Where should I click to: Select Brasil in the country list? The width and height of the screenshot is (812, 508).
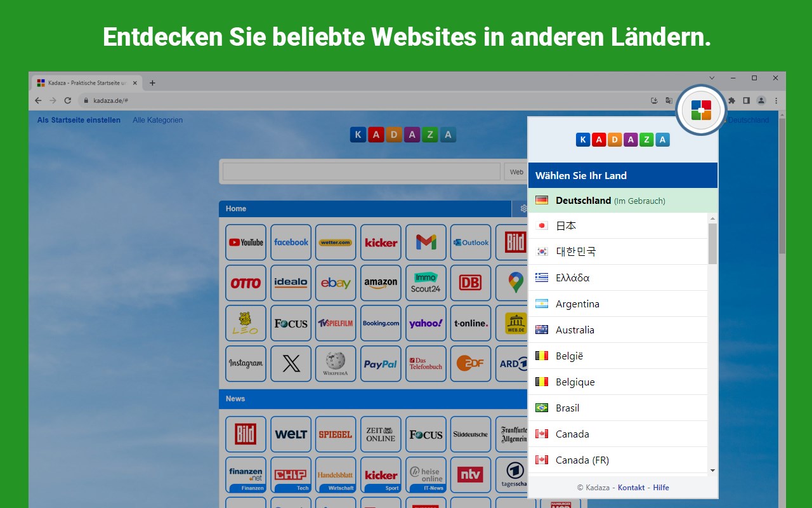(618, 408)
